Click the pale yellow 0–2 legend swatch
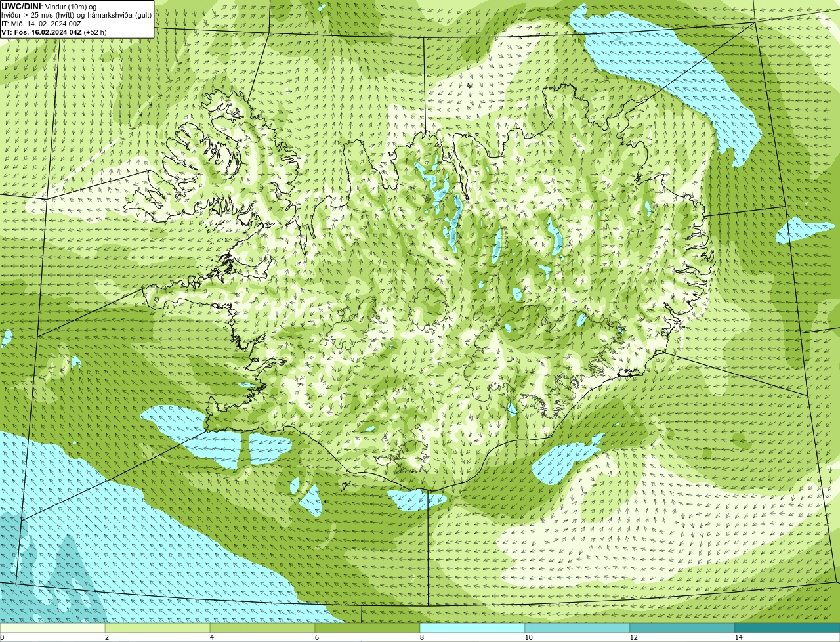This screenshot has height=642, width=840. pyautogui.click(x=52, y=628)
